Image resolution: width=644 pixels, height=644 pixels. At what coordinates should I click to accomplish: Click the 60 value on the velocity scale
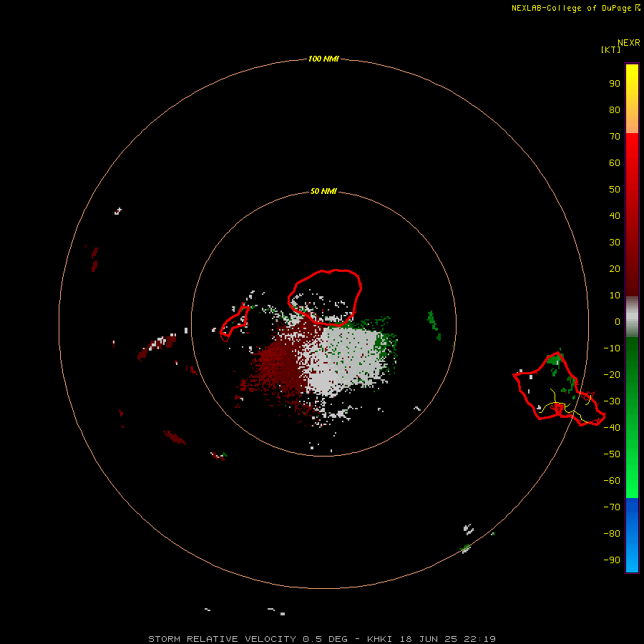coord(615,162)
